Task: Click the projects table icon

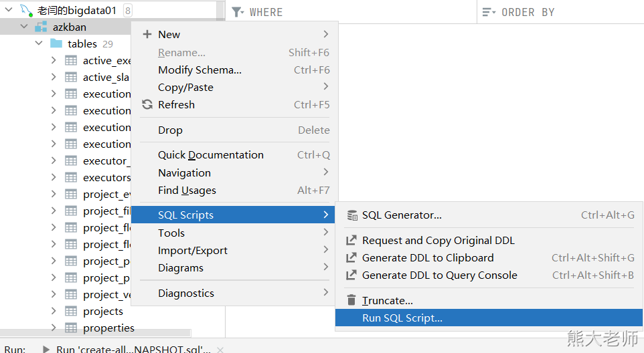Action: point(71,312)
